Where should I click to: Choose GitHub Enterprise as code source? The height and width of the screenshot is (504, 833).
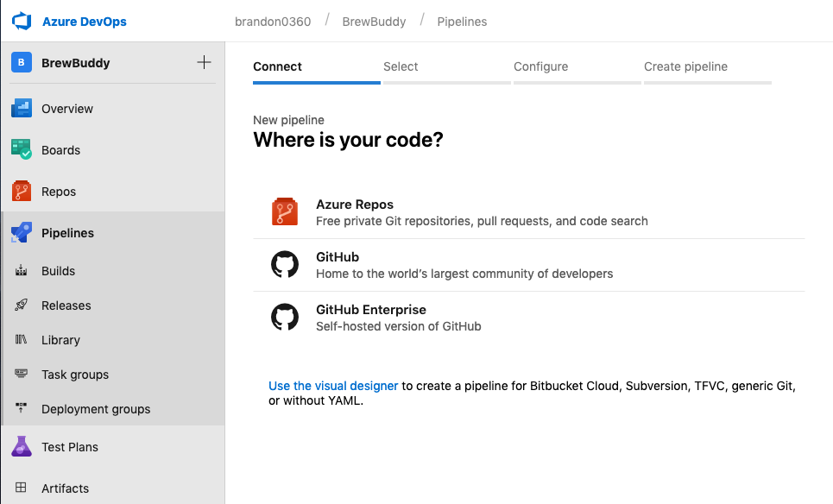(x=529, y=318)
